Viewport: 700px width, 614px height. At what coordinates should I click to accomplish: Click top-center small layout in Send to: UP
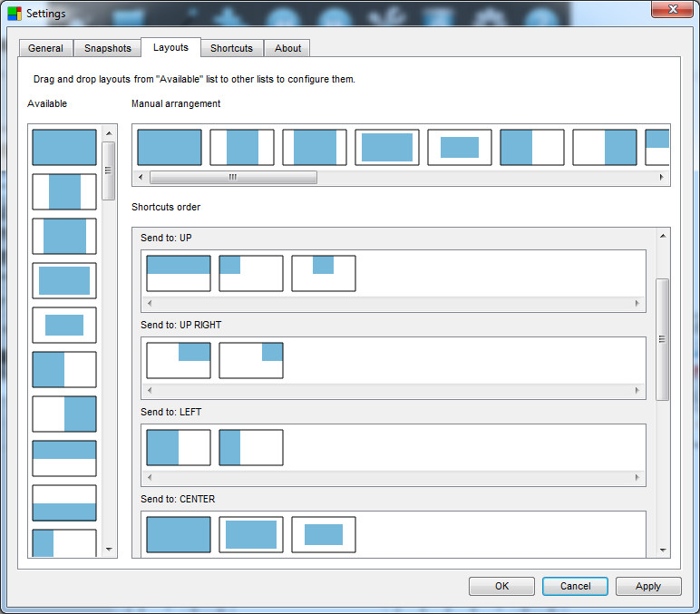coord(324,273)
